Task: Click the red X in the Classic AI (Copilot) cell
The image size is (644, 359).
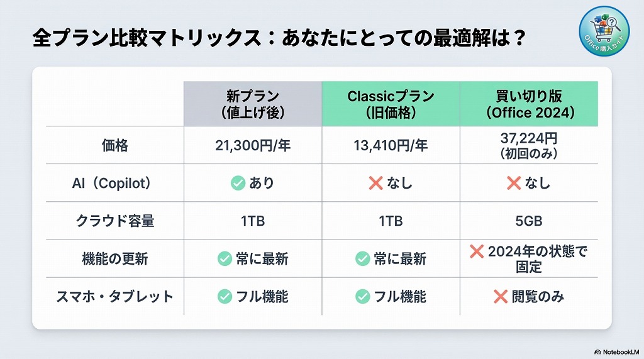Action: click(x=375, y=183)
